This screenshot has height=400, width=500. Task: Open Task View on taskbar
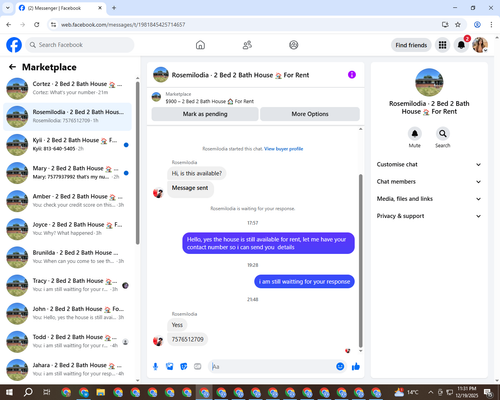pos(47,392)
